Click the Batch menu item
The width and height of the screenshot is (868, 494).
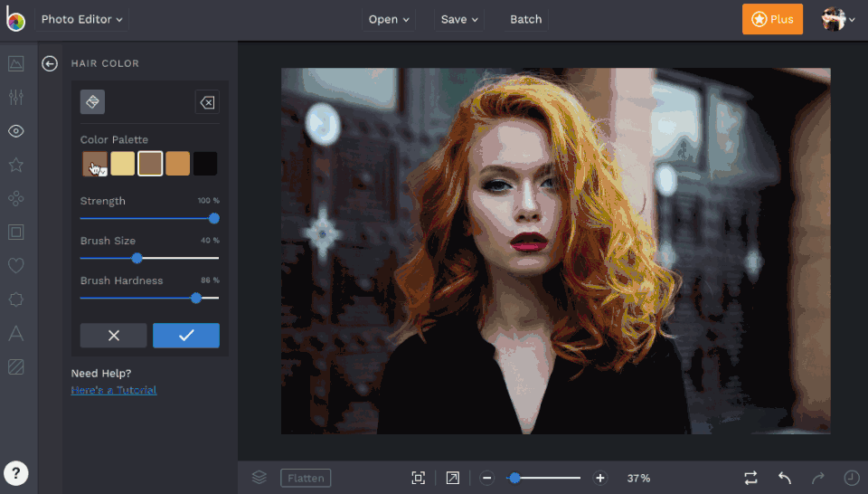[x=525, y=19]
